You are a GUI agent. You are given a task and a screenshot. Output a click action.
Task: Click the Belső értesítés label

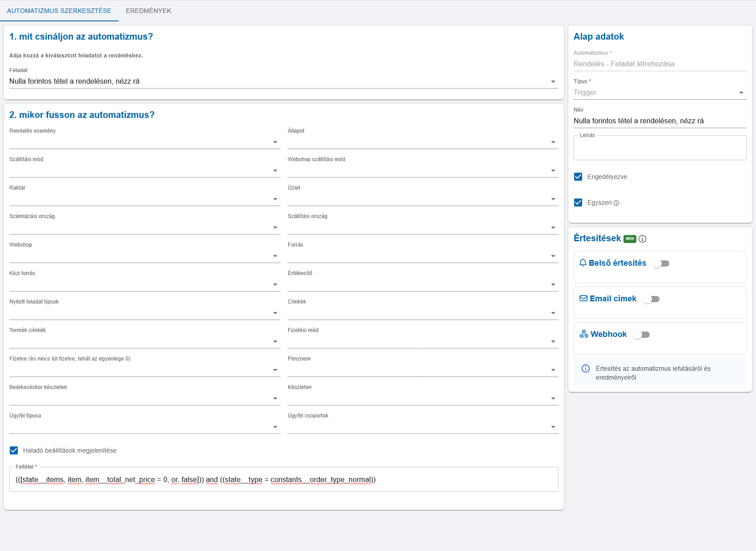(x=617, y=263)
